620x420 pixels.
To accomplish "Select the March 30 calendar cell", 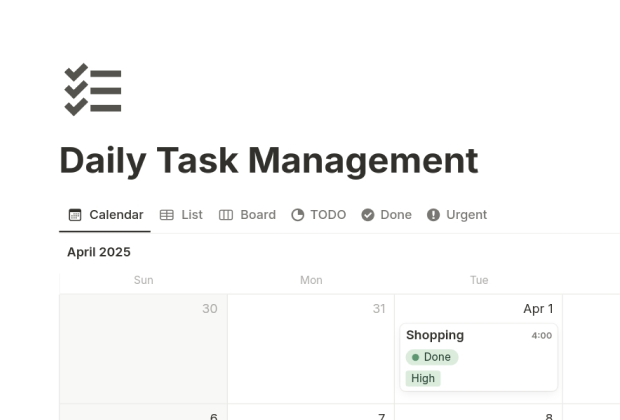I will pos(143,350).
